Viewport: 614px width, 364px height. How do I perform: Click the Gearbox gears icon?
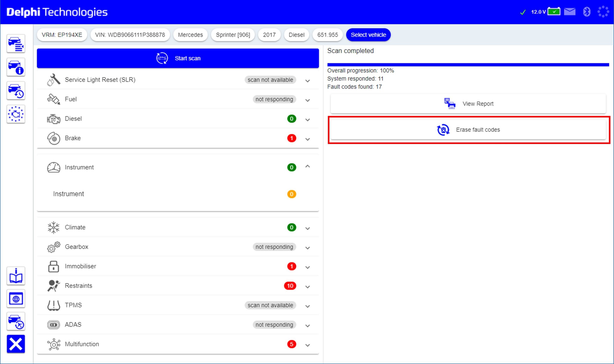point(53,247)
